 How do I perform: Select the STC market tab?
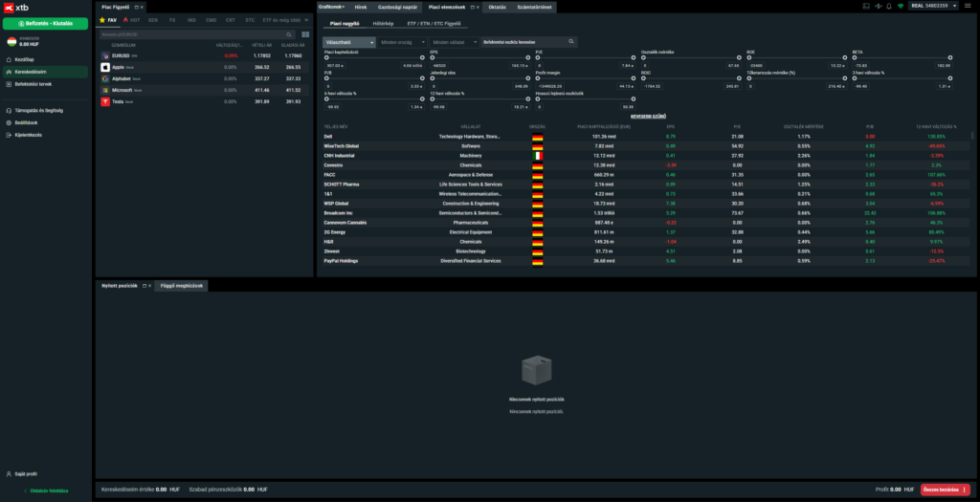pyautogui.click(x=250, y=20)
